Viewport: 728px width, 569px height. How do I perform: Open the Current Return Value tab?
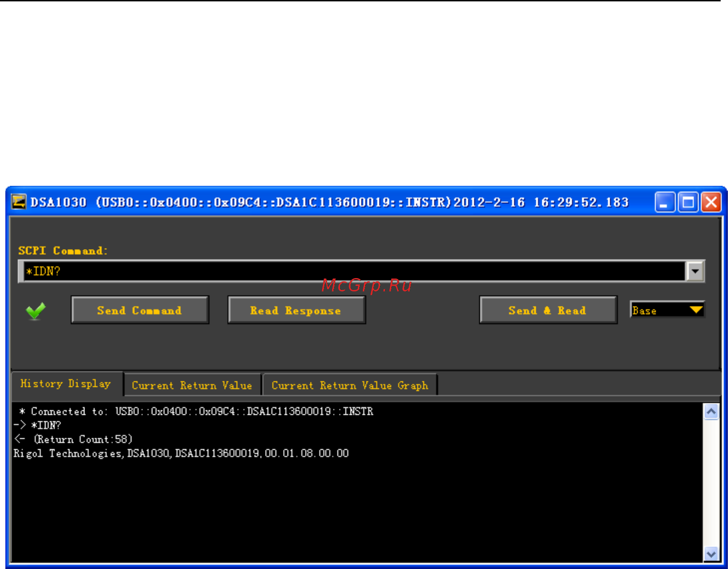(x=192, y=385)
